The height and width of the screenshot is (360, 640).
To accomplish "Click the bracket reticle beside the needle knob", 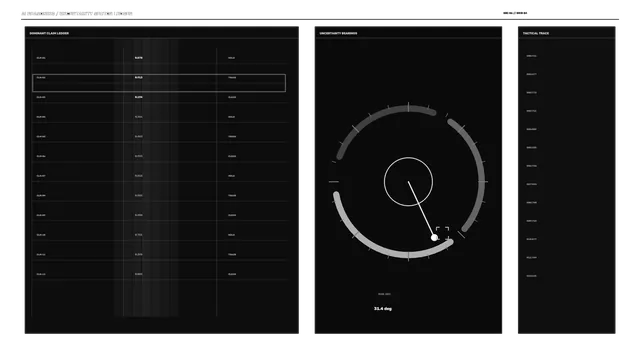I will (x=442, y=233).
